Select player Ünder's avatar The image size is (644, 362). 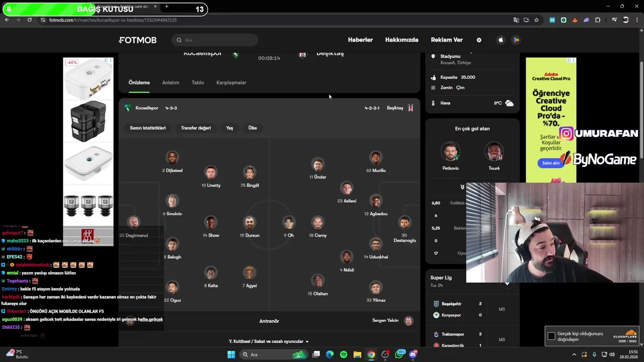tap(317, 164)
